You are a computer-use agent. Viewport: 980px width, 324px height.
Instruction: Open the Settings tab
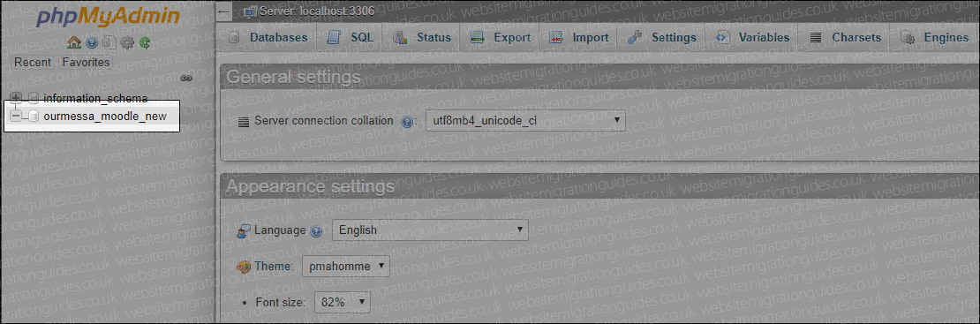[x=662, y=38]
